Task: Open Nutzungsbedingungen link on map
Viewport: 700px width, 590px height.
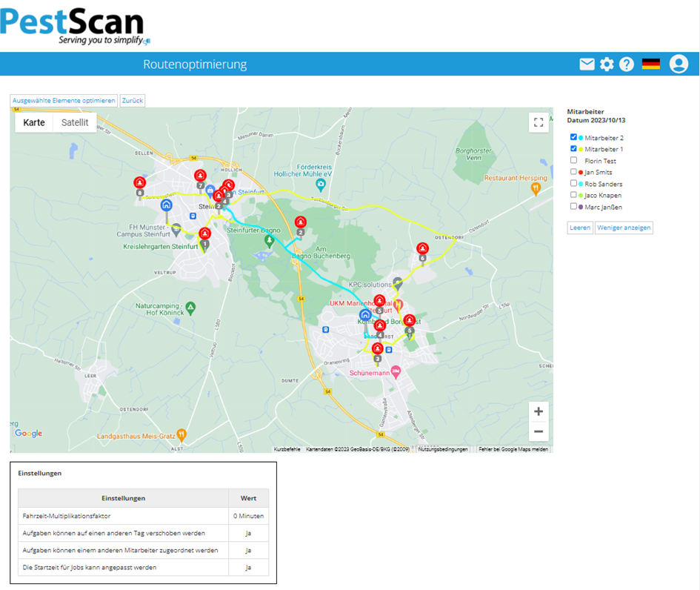Action: [443, 449]
